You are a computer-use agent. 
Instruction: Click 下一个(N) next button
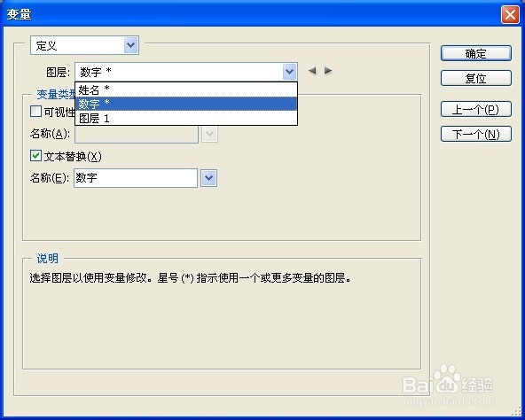point(475,134)
